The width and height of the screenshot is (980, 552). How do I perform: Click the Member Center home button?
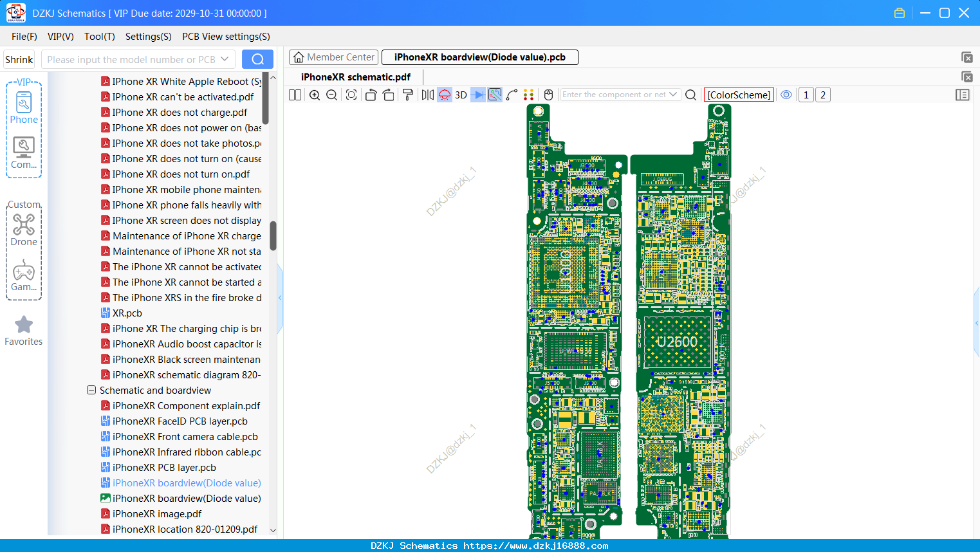(x=333, y=57)
